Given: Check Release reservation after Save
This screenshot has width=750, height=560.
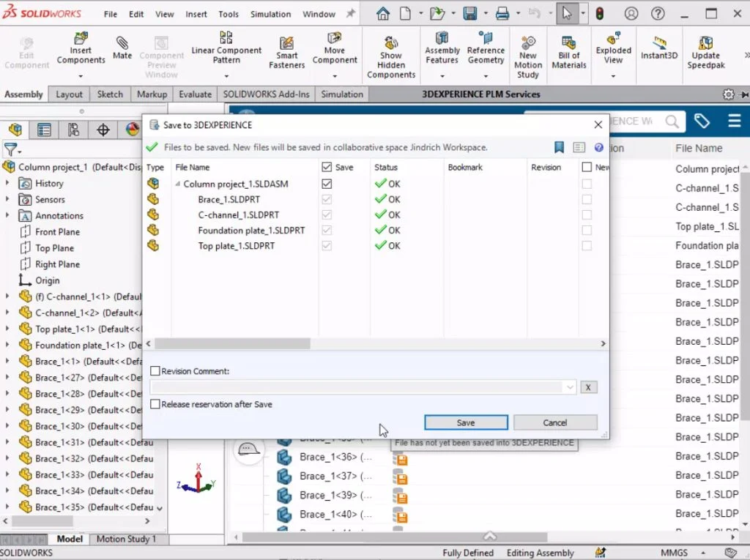Looking at the screenshot, I should (155, 404).
